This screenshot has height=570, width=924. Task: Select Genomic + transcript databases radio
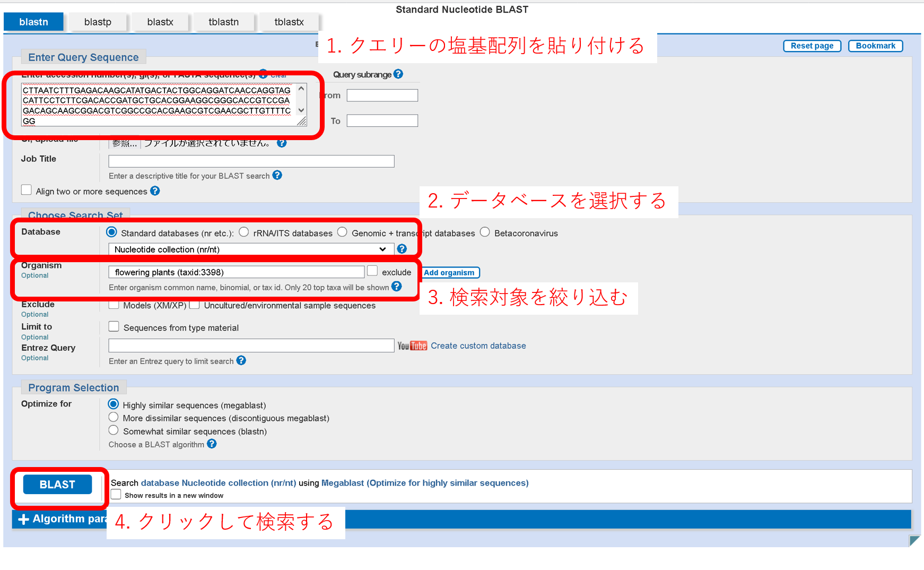coord(342,232)
